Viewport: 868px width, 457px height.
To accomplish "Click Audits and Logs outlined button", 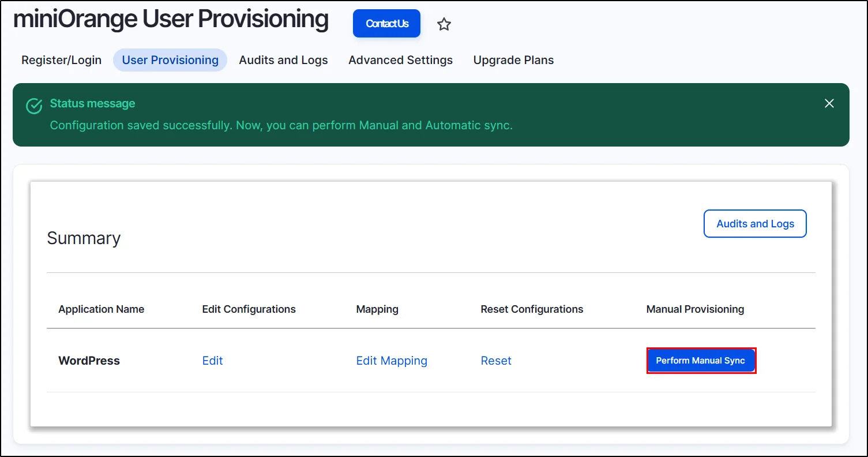I will [x=755, y=224].
